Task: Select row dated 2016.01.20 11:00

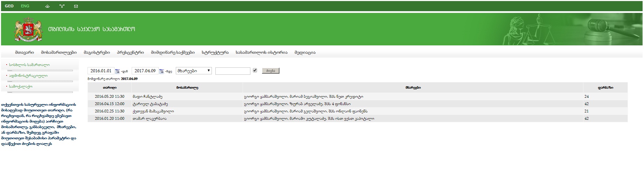Action: point(358,119)
